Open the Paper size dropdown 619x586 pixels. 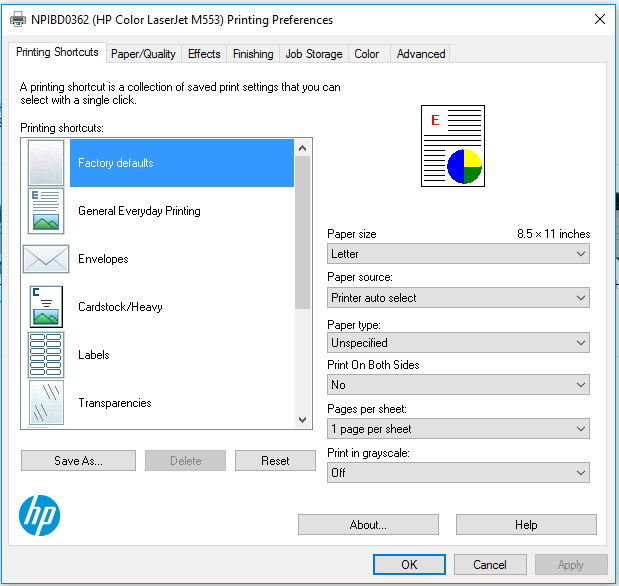pyautogui.click(x=458, y=254)
